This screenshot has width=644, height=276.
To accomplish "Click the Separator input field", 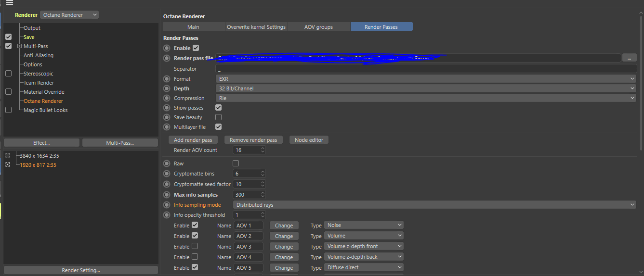I will [x=426, y=69].
